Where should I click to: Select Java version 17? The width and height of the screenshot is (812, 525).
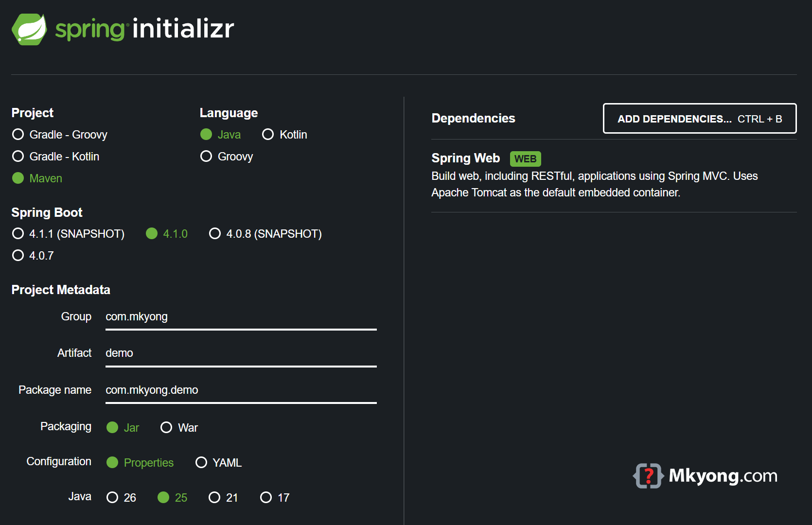[275, 498]
